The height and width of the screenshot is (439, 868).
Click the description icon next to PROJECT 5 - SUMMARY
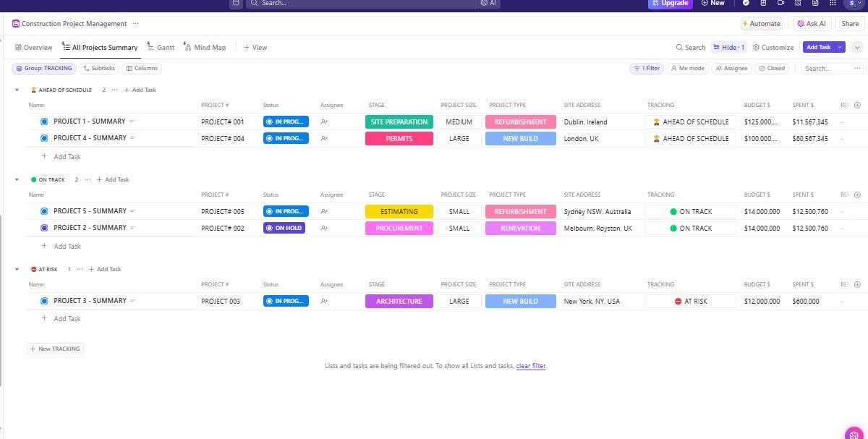[132, 211]
